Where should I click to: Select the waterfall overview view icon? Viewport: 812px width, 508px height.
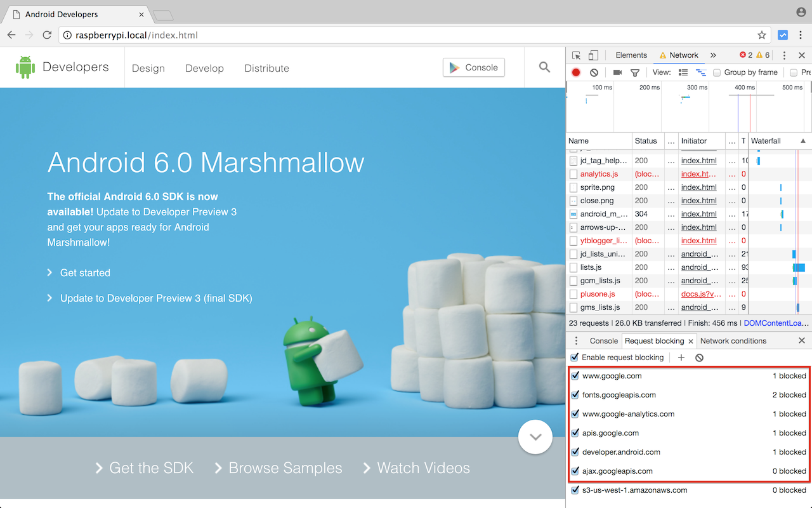[x=701, y=72]
